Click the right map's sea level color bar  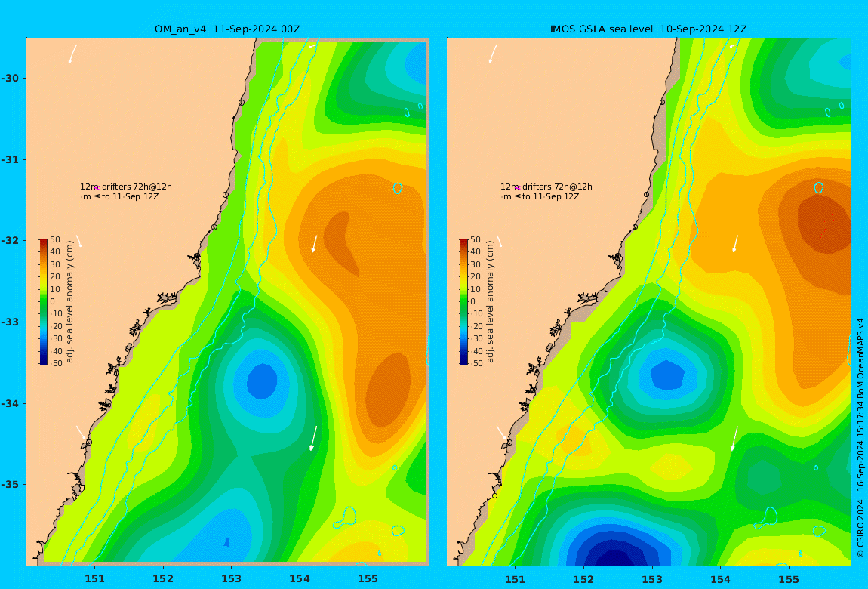(464, 302)
